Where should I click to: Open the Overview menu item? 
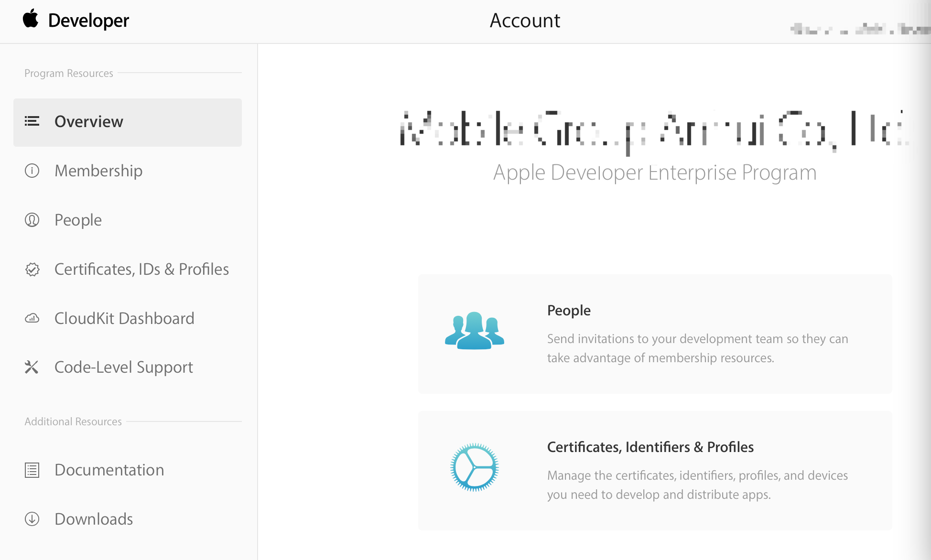point(89,122)
